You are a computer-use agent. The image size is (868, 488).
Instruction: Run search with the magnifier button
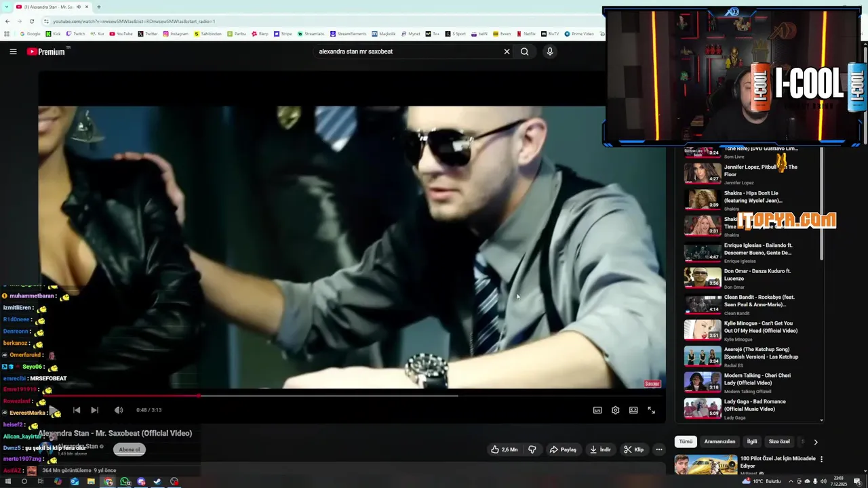click(524, 52)
